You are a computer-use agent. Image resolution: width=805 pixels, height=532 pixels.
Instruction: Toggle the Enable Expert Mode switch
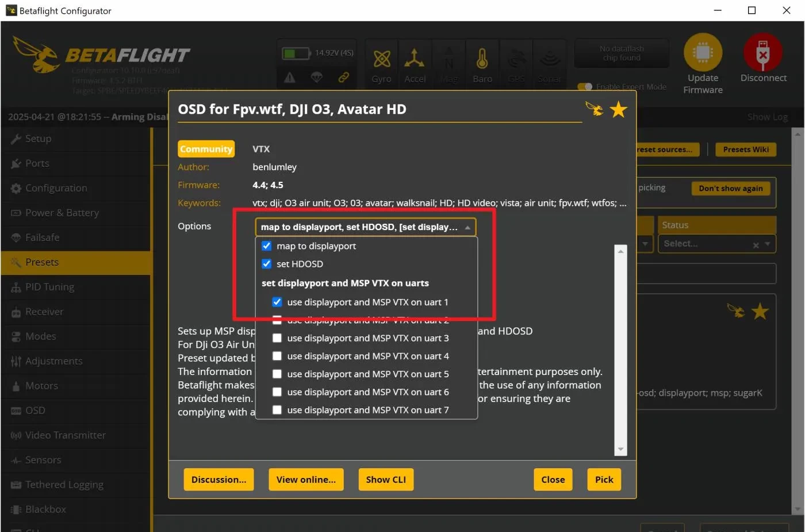585,87
